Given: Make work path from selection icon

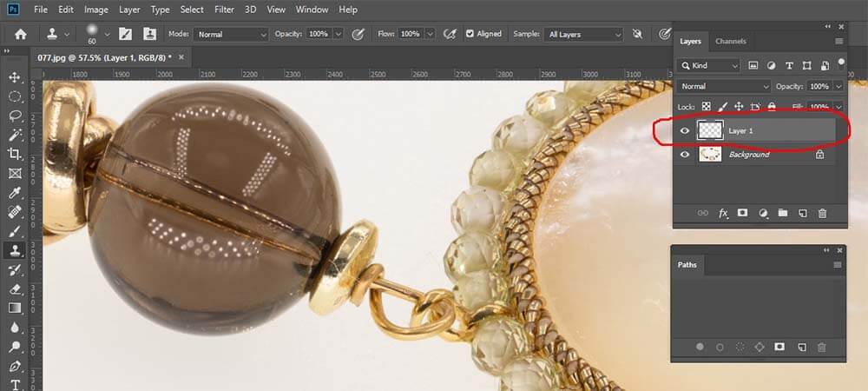Looking at the screenshot, I should (x=759, y=348).
